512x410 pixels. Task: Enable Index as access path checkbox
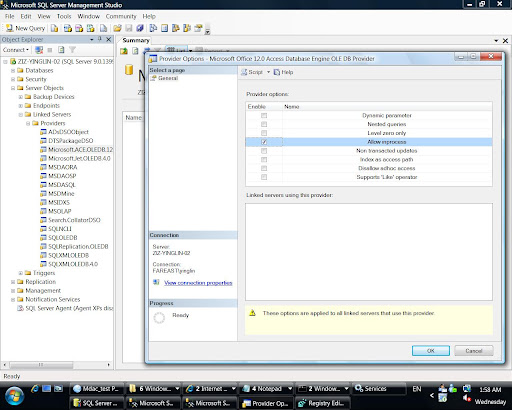tap(264, 160)
